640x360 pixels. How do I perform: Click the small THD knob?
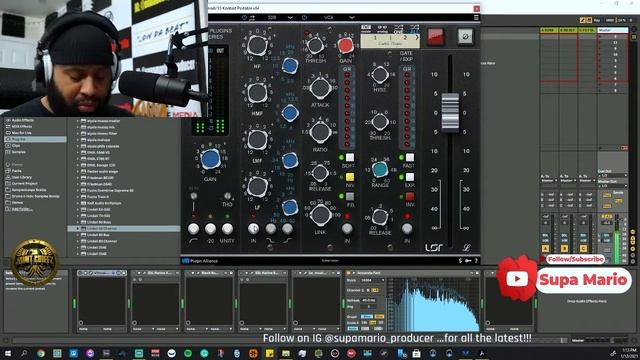click(227, 196)
